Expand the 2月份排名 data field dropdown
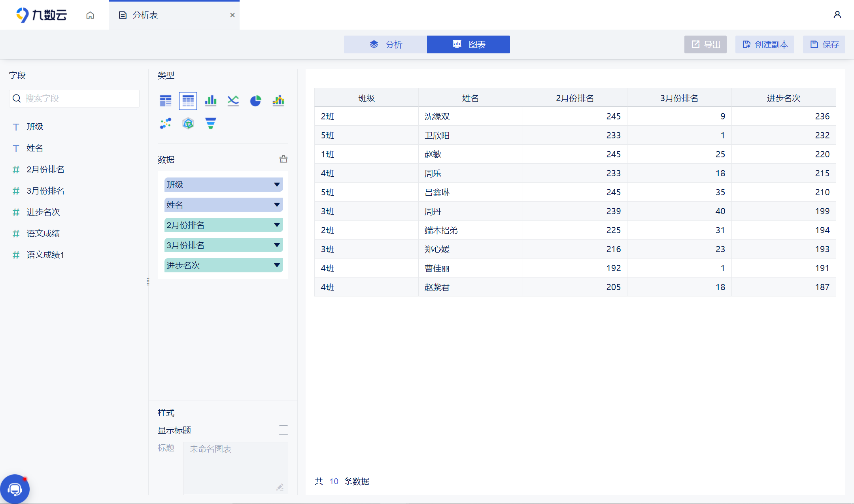 (x=277, y=225)
